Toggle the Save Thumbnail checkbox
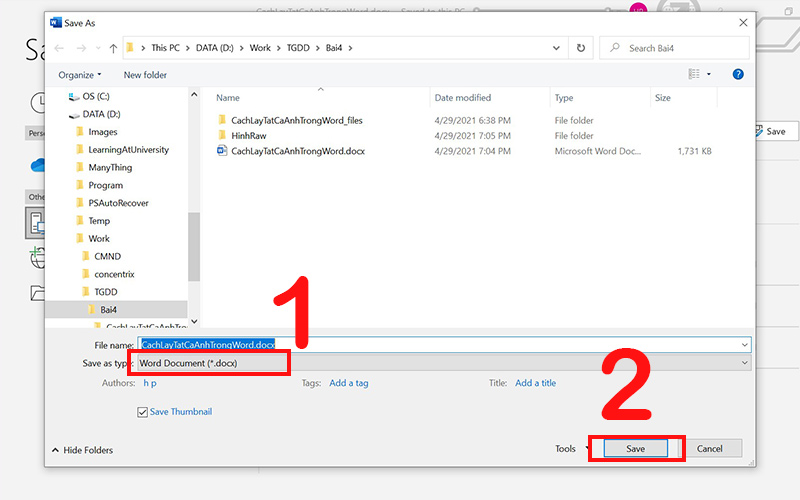Screen dimensions: 800x500 click(x=142, y=412)
